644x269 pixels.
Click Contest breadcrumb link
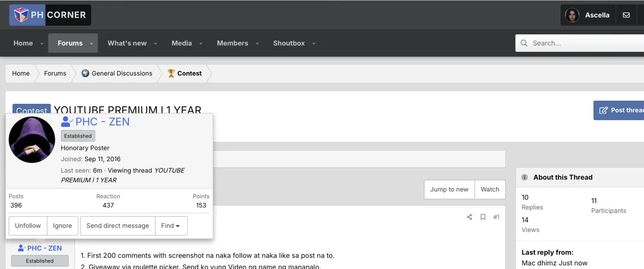click(x=190, y=73)
